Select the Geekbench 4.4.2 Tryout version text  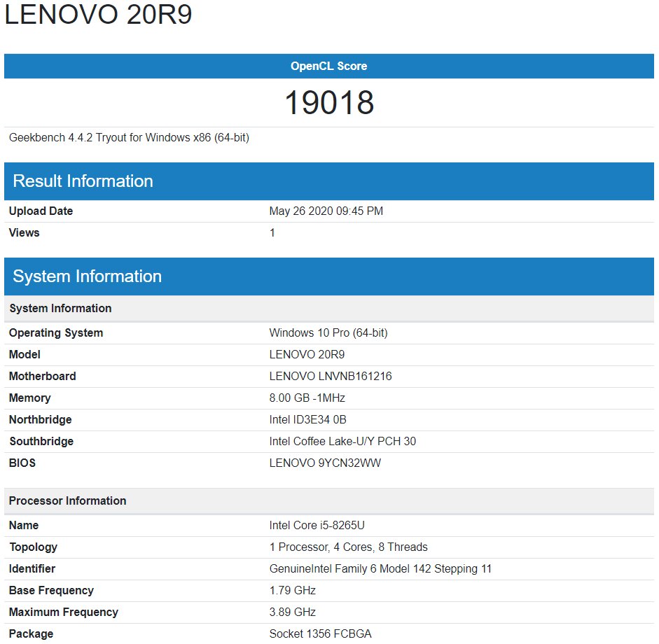point(129,138)
